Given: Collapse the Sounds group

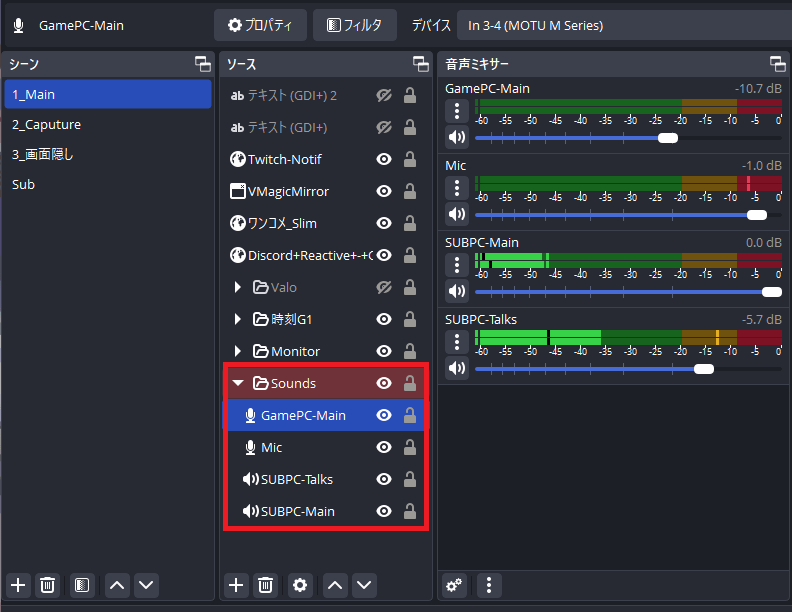Looking at the screenshot, I should coord(238,383).
